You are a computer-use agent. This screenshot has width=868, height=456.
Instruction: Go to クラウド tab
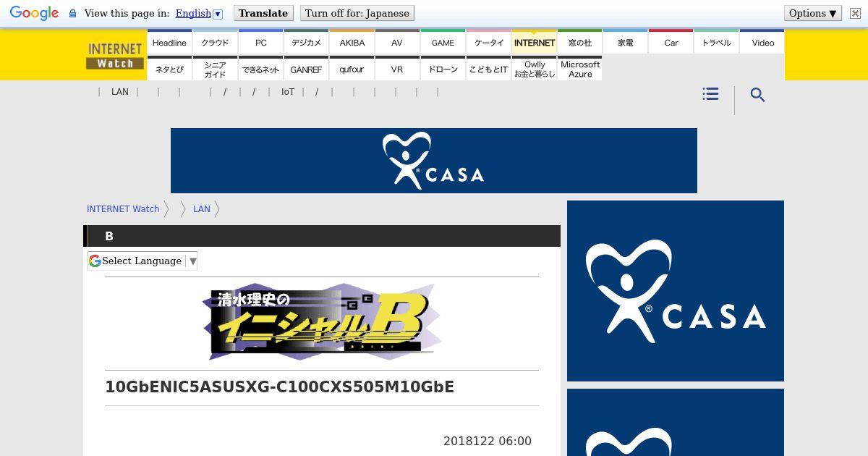point(215,43)
